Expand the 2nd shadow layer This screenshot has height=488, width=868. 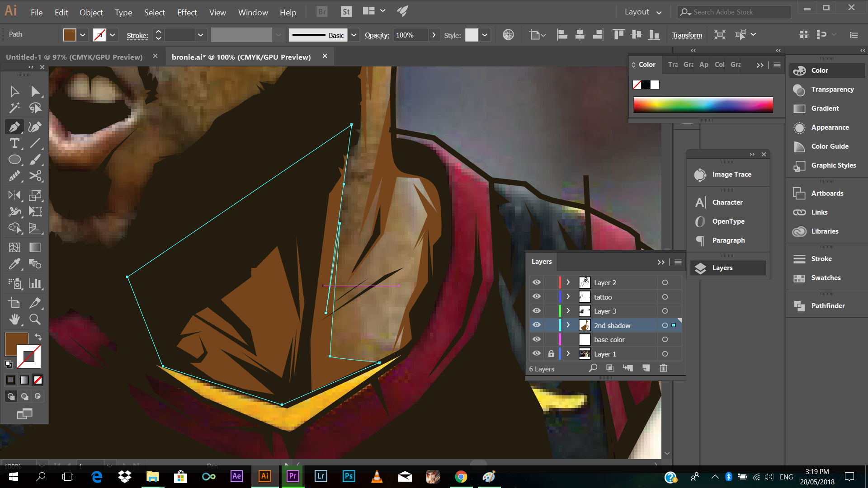(568, 325)
